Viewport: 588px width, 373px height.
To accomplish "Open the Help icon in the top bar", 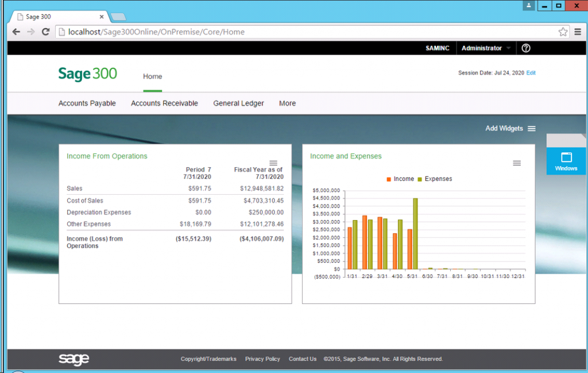I will tap(525, 48).
